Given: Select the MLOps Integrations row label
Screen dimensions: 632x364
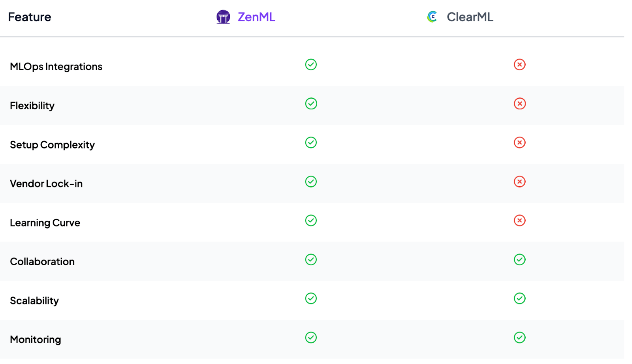Looking at the screenshot, I should tap(56, 67).
